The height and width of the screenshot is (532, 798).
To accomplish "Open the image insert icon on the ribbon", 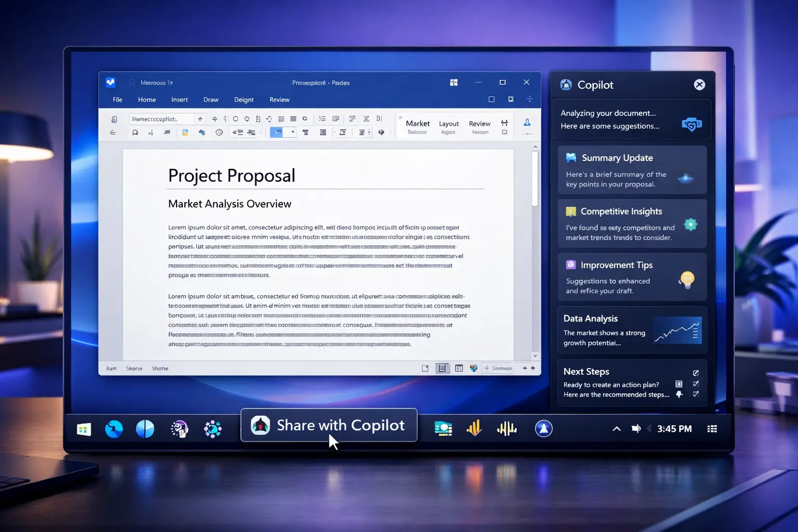I will point(185,131).
